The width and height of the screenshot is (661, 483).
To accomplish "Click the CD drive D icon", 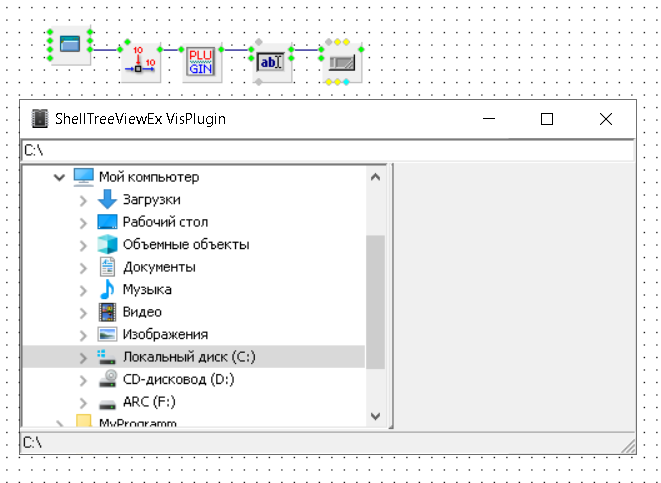I will pos(108,378).
